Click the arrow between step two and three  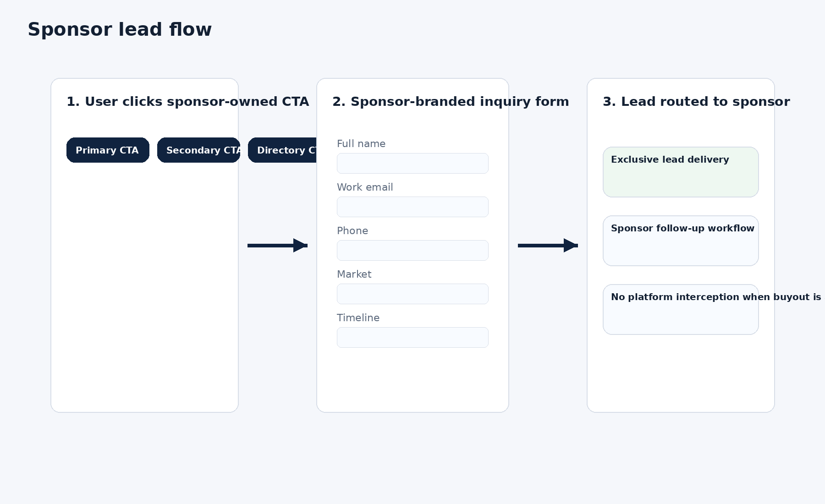548,246
